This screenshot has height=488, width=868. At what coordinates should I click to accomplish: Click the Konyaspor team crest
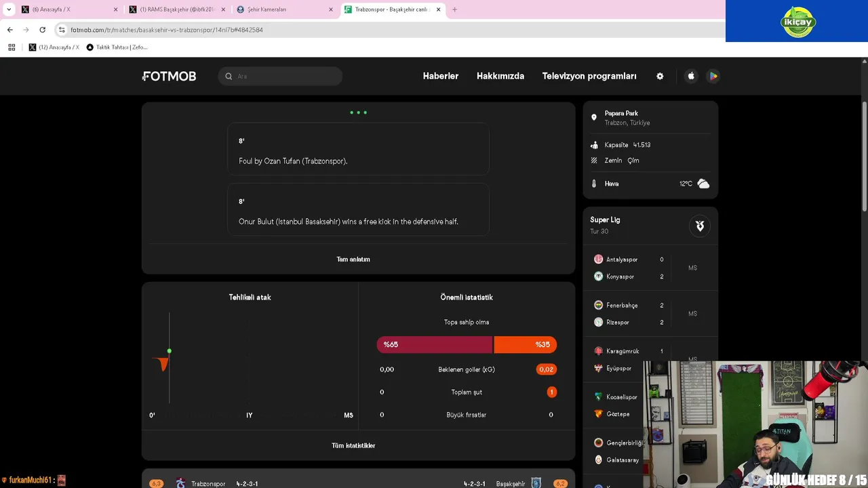[x=598, y=277]
